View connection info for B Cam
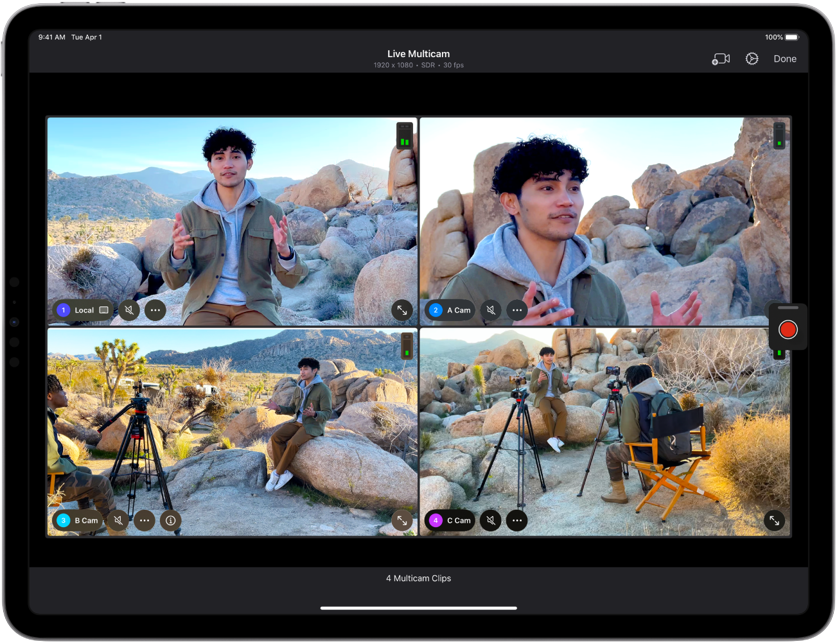Image resolution: width=837 pixels, height=644 pixels. coord(170,521)
